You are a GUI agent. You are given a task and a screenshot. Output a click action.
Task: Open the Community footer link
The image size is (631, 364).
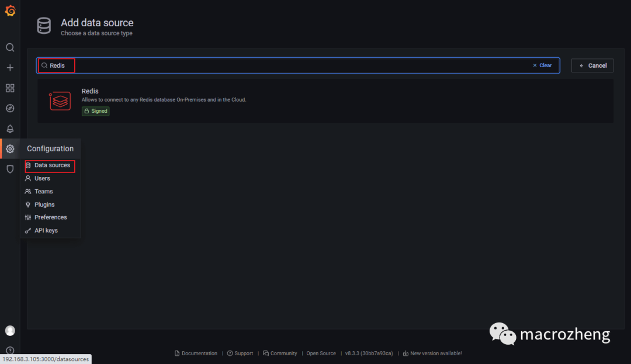pyautogui.click(x=280, y=353)
